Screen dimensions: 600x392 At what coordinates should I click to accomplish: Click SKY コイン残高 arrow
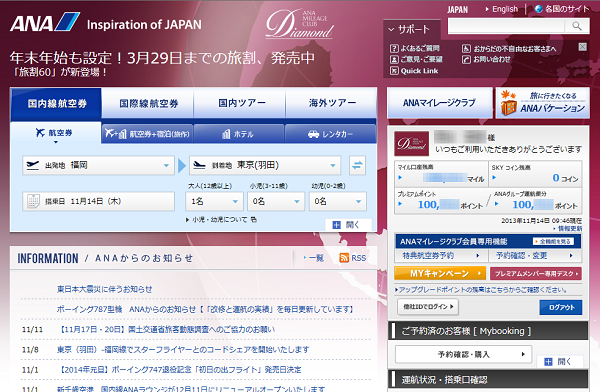click(x=494, y=178)
